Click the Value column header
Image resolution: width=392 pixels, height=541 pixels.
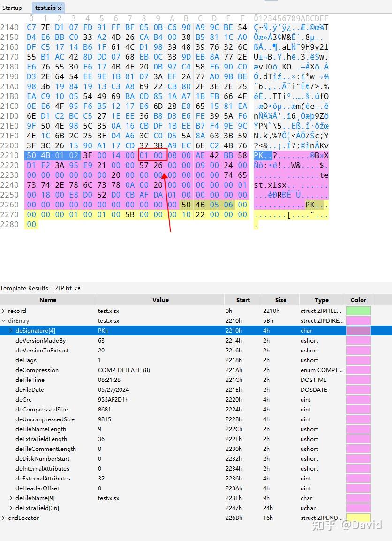[160, 300]
